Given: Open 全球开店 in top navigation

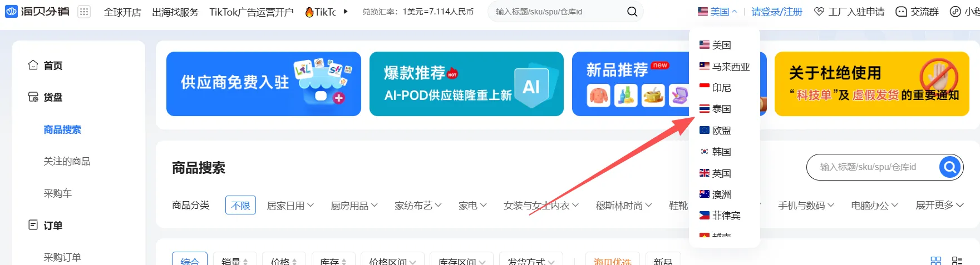Looking at the screenshot, I should (x=122, y=12).
